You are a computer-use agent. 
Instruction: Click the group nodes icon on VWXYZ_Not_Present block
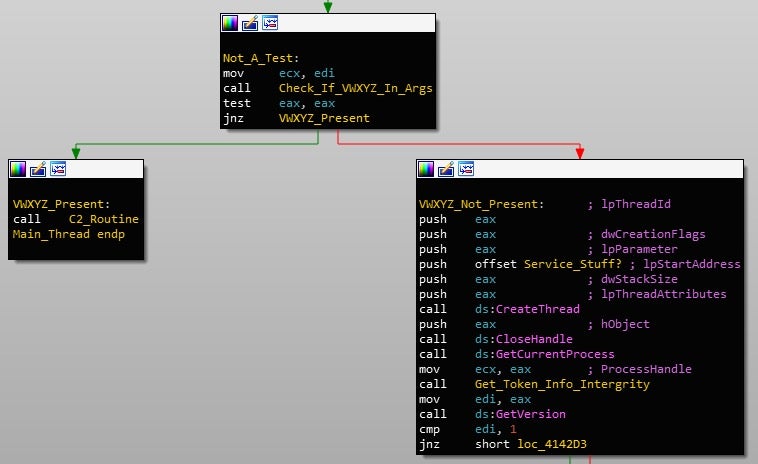tap(465, 169)
